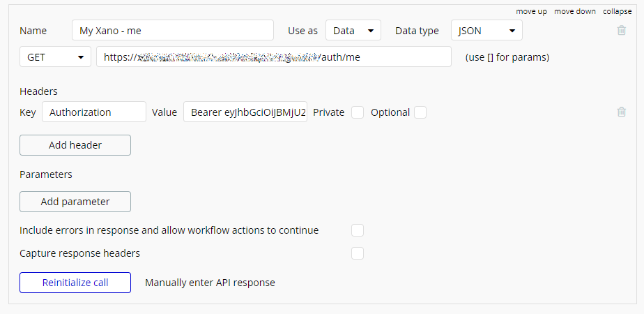Open the Data type JSON dropdown
Image resolution: width=644 pixels, height=314 pixels.
[486, 31]
